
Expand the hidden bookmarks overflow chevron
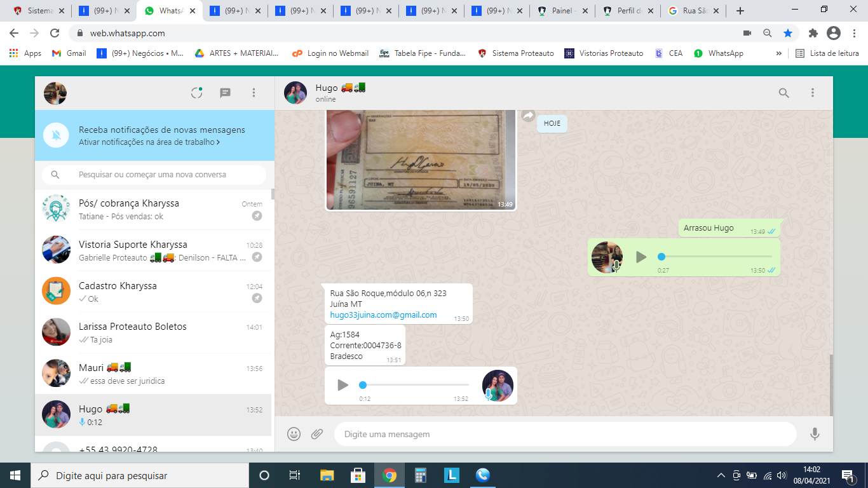coord(779,53)
